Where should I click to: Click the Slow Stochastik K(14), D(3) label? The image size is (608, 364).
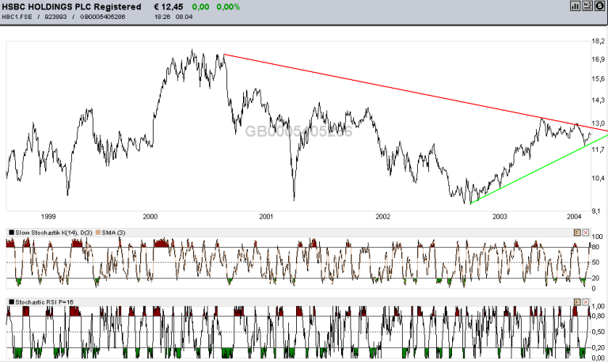(54, 233)
